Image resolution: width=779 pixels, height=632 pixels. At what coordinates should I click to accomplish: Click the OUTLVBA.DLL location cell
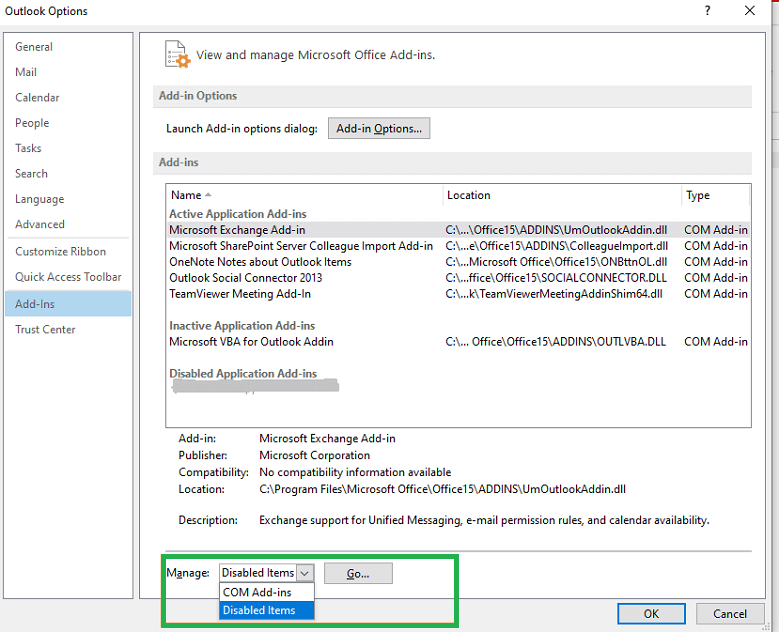[x=555, y=342]
